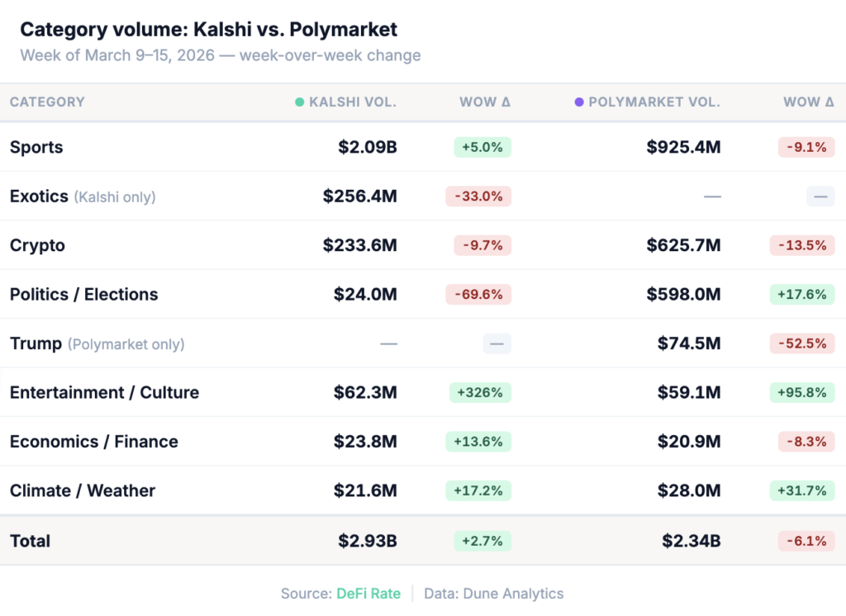Click the Kalshi Total $2.93B value
Viewport: 846px width, 616px height.
tap(367, 541)
